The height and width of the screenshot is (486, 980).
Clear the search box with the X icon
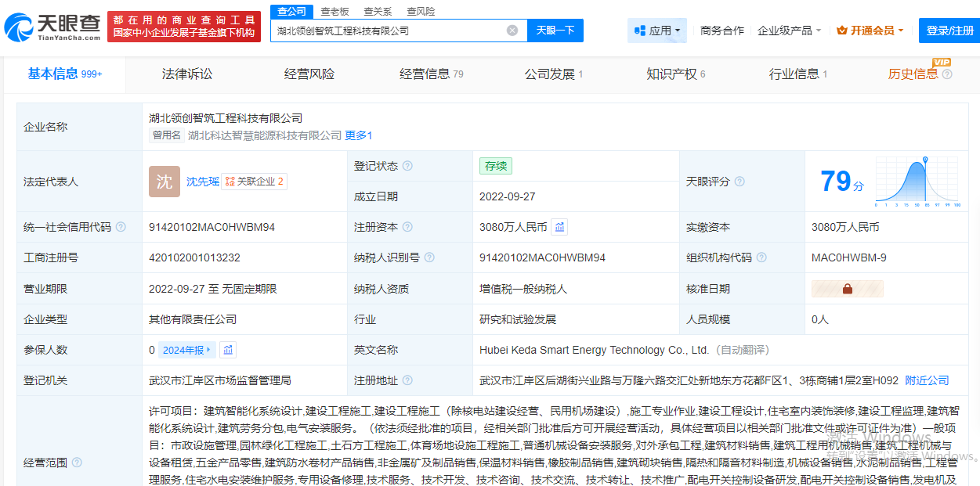(x=512, y=31)
